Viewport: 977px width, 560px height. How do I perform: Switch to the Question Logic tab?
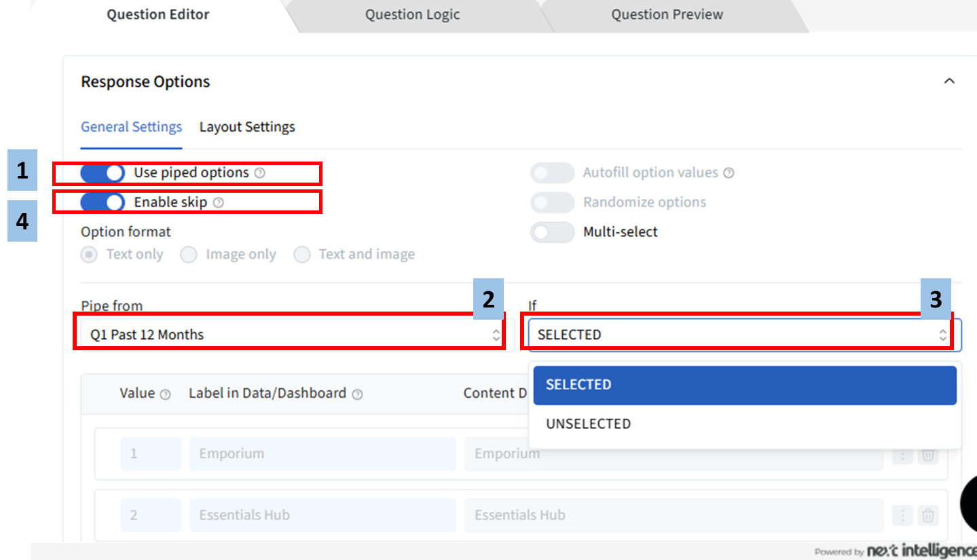(412, 14)
